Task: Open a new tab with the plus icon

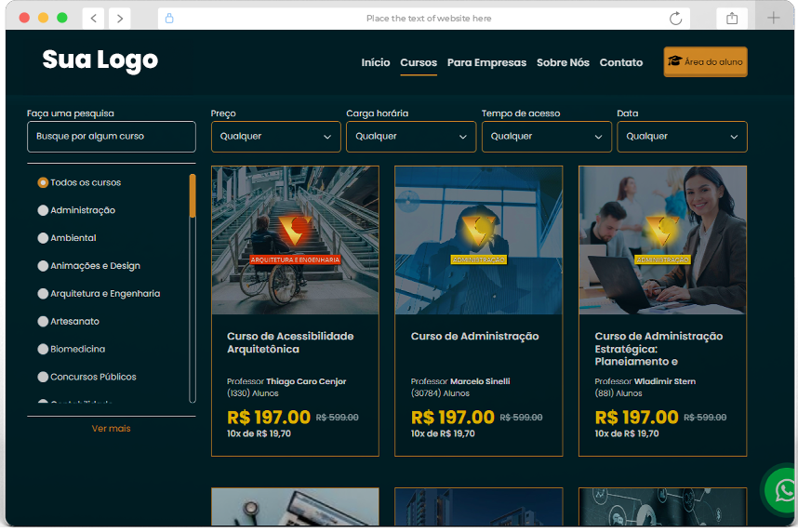Action: [x=773, y=18]
